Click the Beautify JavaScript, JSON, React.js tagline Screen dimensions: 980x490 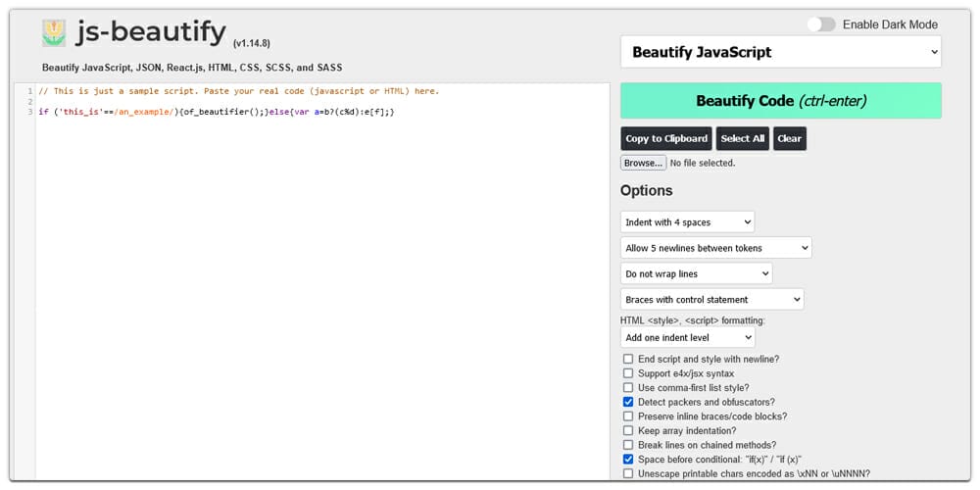pos(192,68)
